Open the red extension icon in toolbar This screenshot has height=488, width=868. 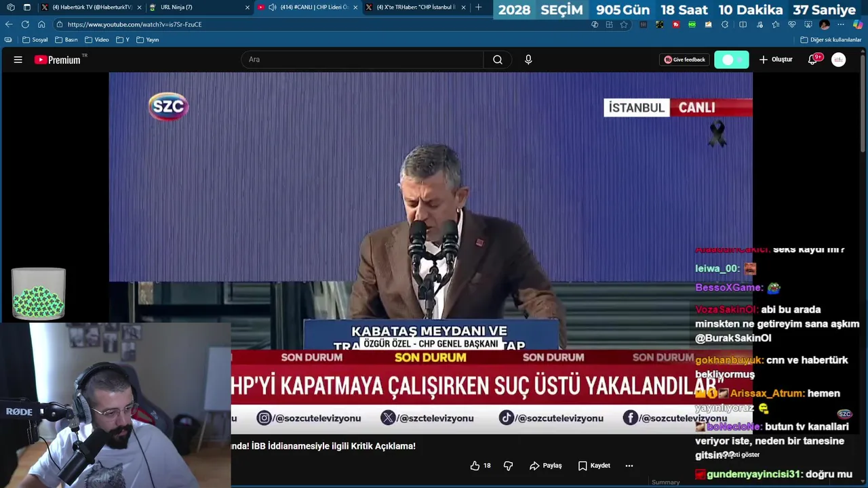tap(676, 24)
